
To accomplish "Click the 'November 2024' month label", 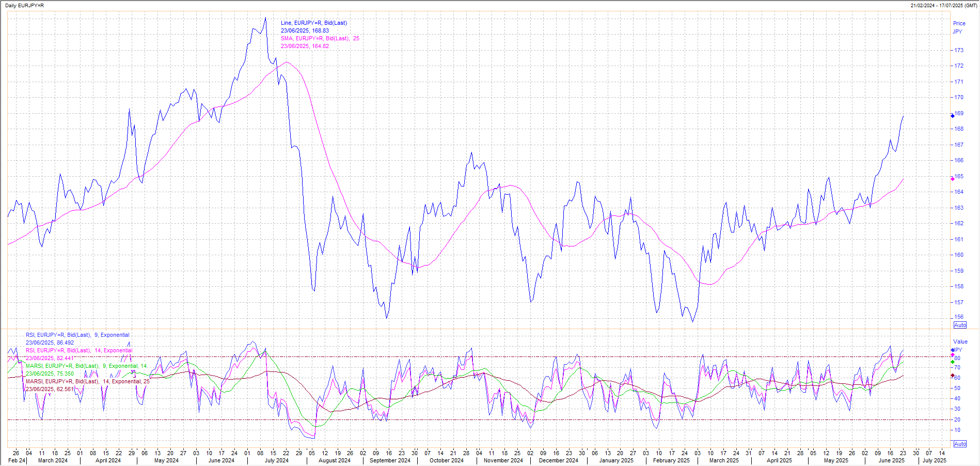I will click(x=503, y=460).
